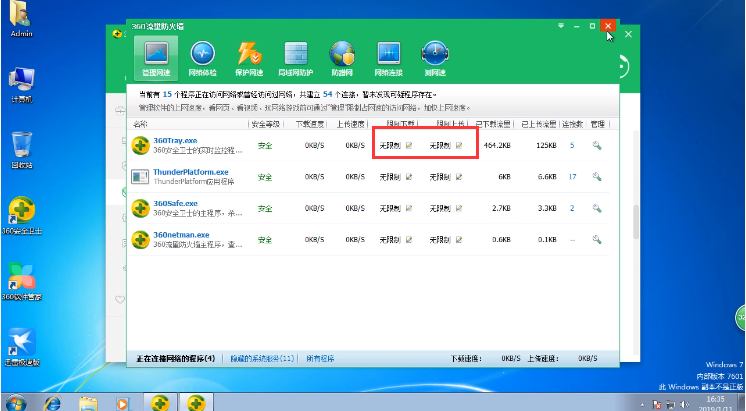The width and height of the screenshot is (746, 411).
Task: Launch 360软件管家 from the desktop shortcut
Action: [x=21, y=281]
